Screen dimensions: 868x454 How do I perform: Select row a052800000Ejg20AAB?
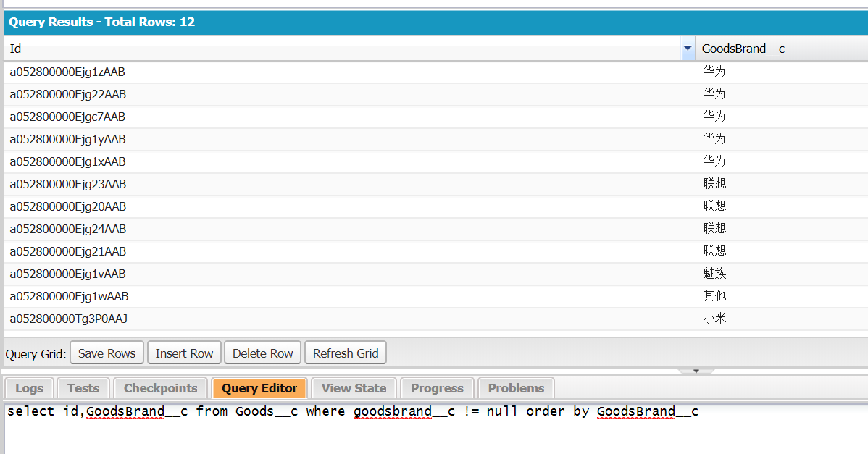click(435, 206)
